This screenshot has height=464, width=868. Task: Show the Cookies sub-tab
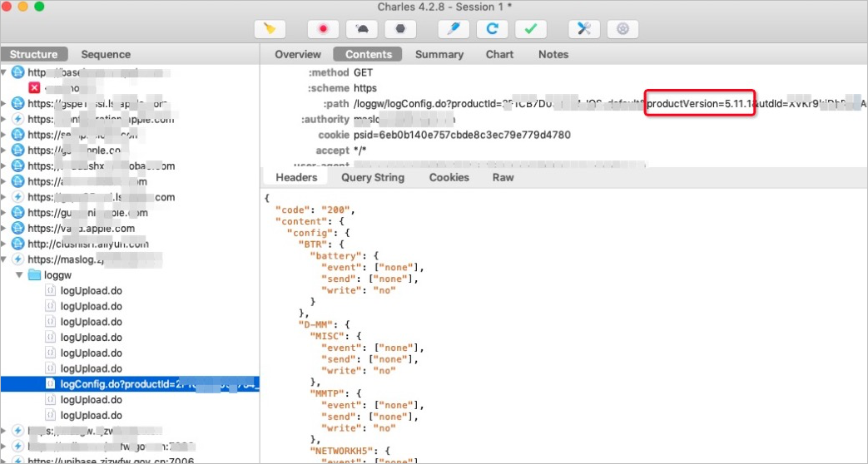pyautogui.click(x=449, y=177)
